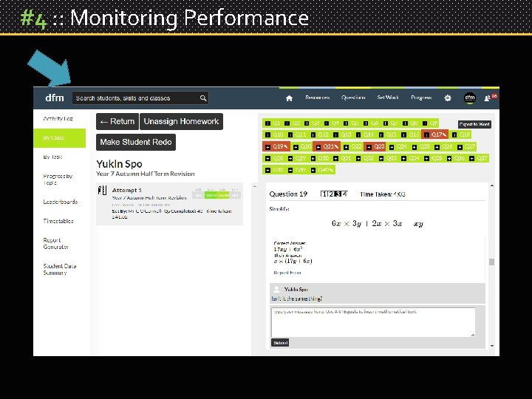Open the Progress menu
Image resolution: width=532 pixels, height=399 pixels.
pos(421,98)
